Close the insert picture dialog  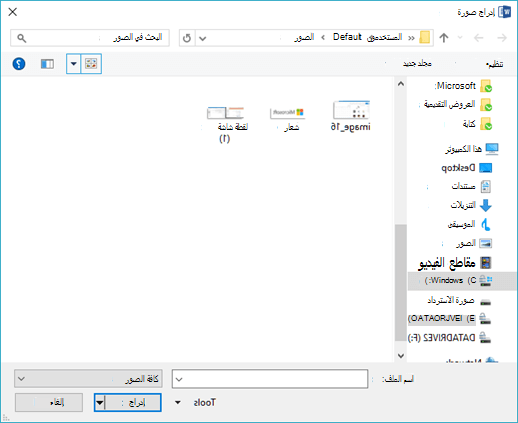pyautogui.click(x=13, y=12)
